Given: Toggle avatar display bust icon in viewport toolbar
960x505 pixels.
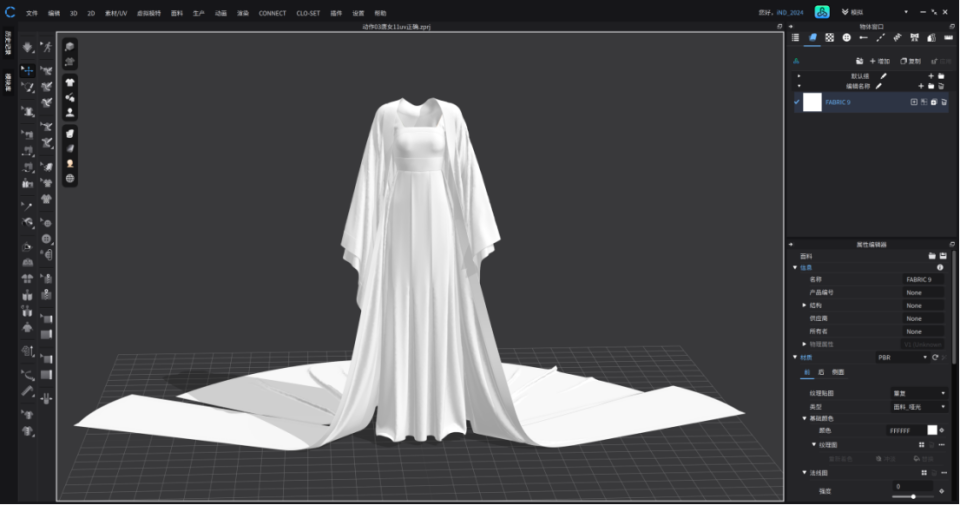Looking at the screenshot, I should click(70, 113).
